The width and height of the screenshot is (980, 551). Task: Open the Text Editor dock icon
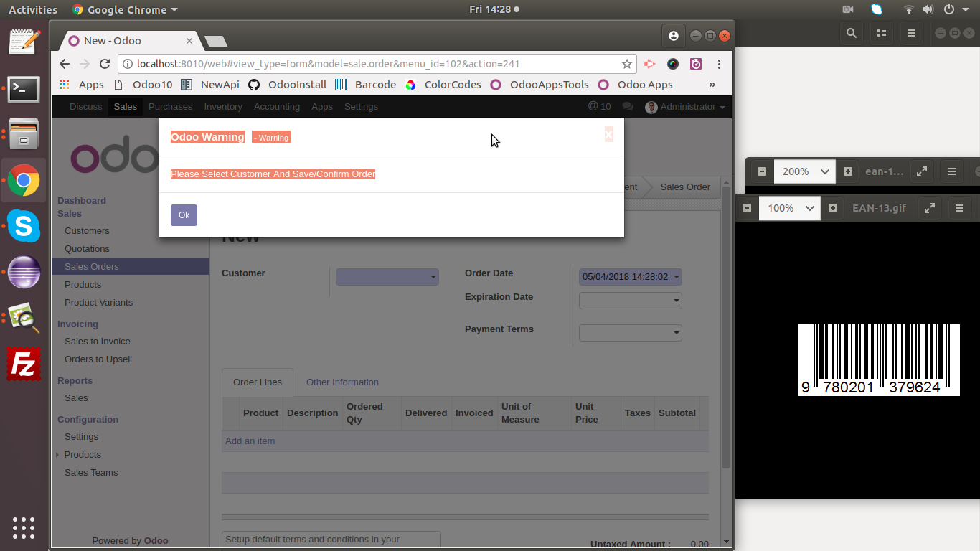coord(24,41)
